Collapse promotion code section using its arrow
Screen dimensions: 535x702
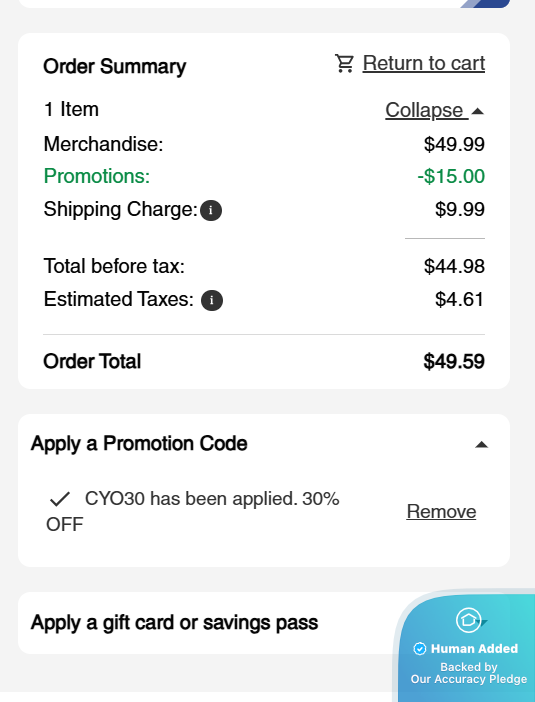coord(481,445)
